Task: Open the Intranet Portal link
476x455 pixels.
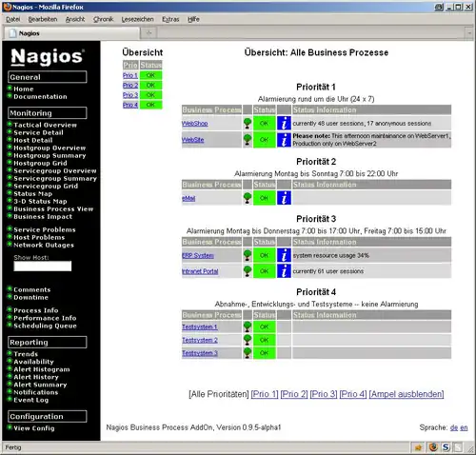Action: click(200, 271)
